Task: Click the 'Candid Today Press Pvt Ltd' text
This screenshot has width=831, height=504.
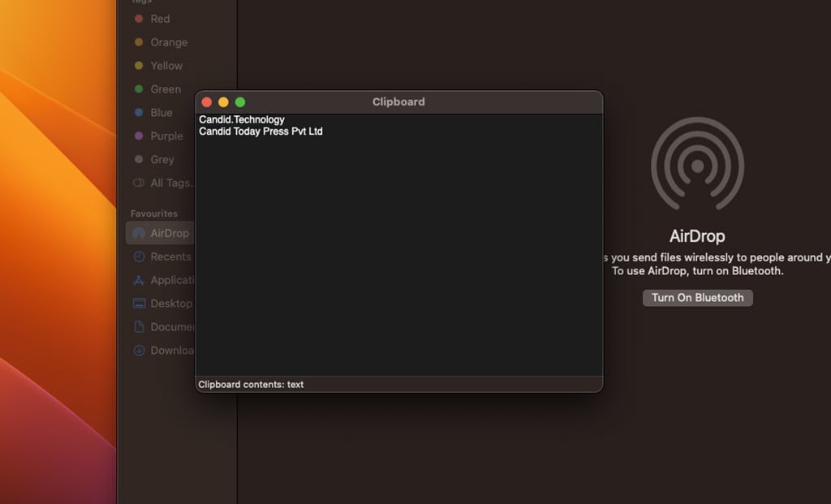Action: 260,131
